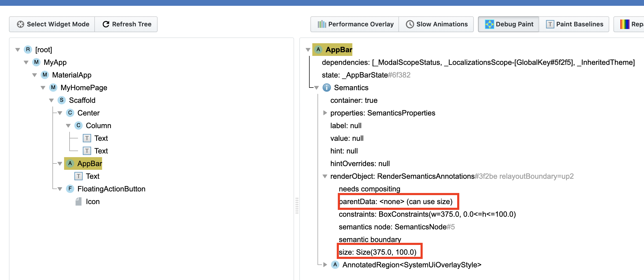Click the Scaffold S badge icon
The image size is (644, 280).
click(61, 100)
